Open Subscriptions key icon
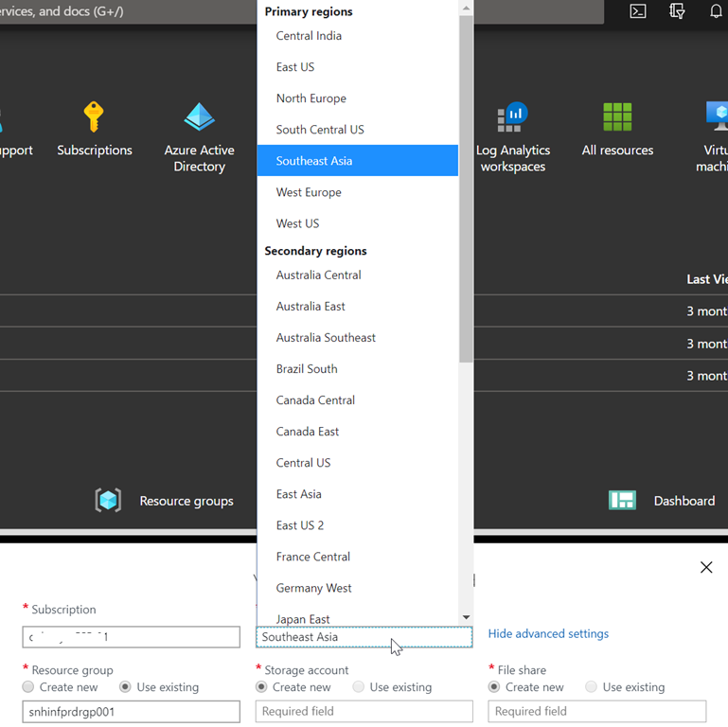The height and width of the screenshot is (727, 728). pos(94,116)
